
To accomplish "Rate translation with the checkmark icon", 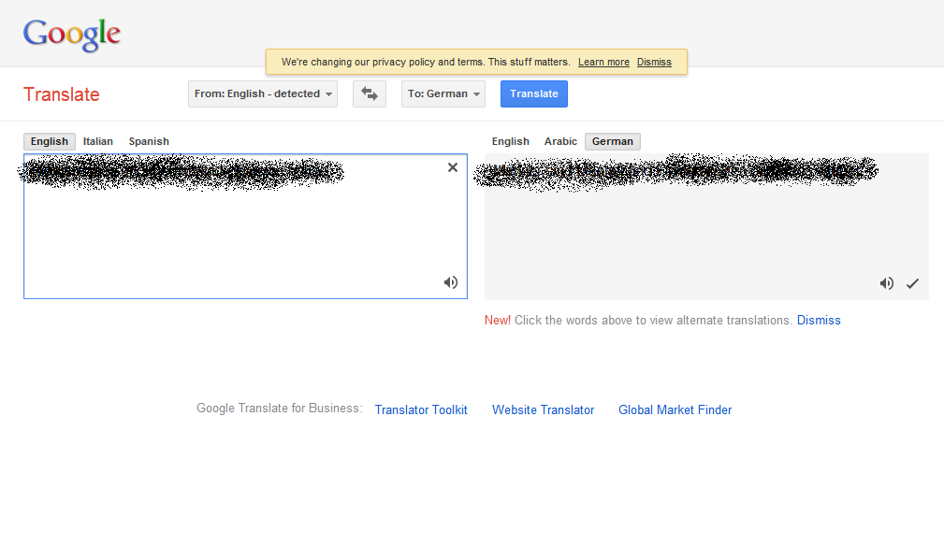I will 913,283.
